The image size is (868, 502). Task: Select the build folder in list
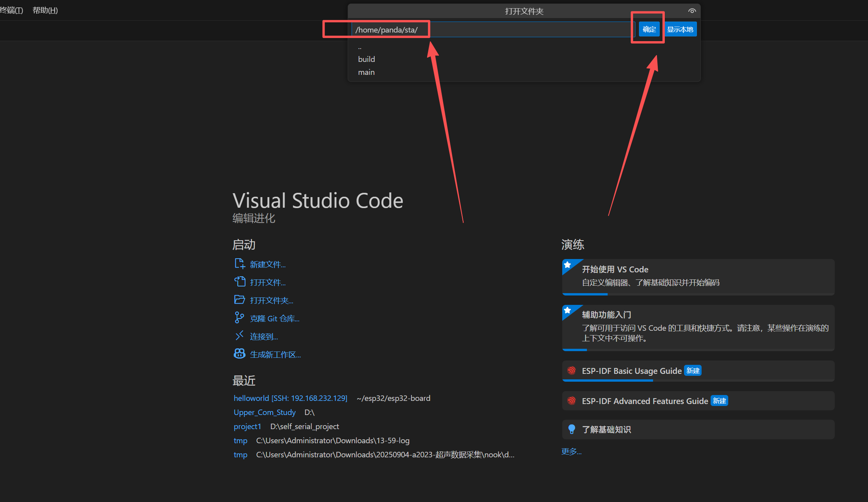pyautogui.click(x=366, y=59)
